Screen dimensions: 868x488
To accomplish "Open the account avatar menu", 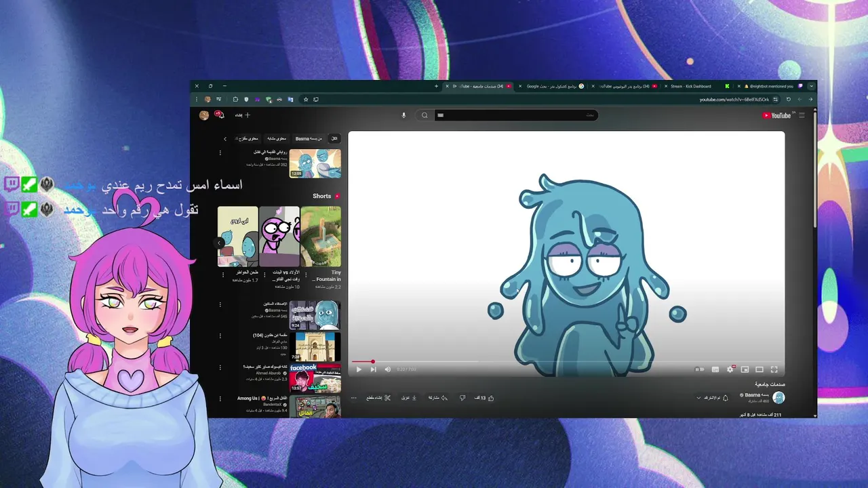I will pyautogui.click(x=204, y=115).
